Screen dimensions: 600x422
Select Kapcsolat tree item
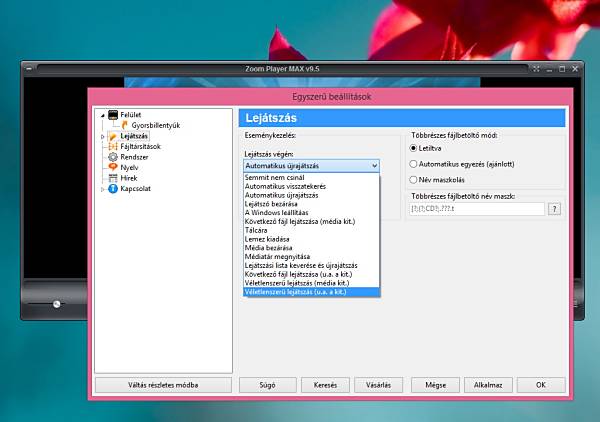click(x=135, y=189)
